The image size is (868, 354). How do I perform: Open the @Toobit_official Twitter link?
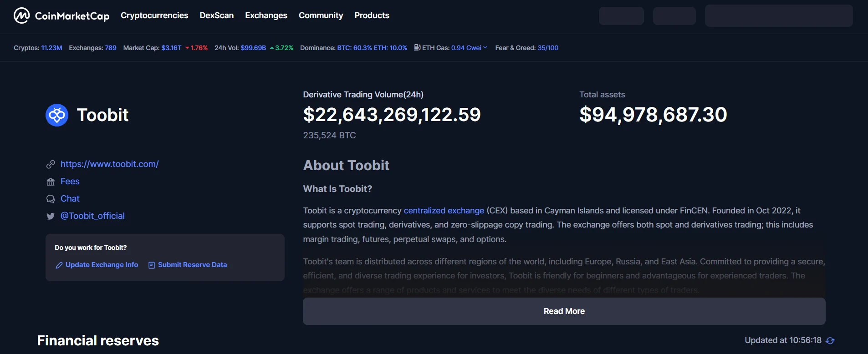pyautogui.click(x=92, y=216)
